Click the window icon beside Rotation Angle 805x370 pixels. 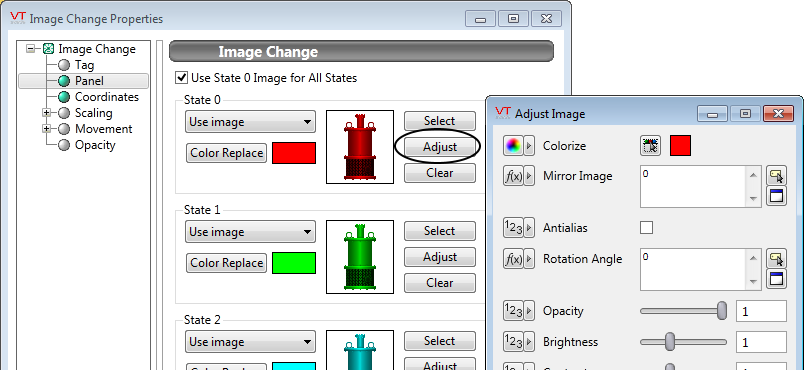(776, 279)
